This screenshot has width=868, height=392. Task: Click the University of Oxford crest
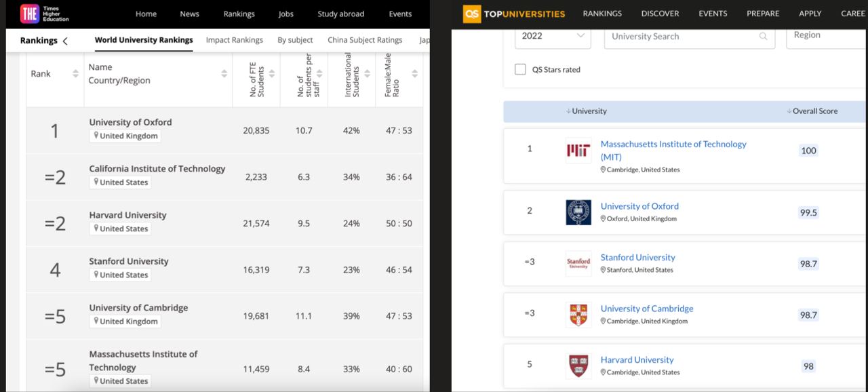point(578,212)
